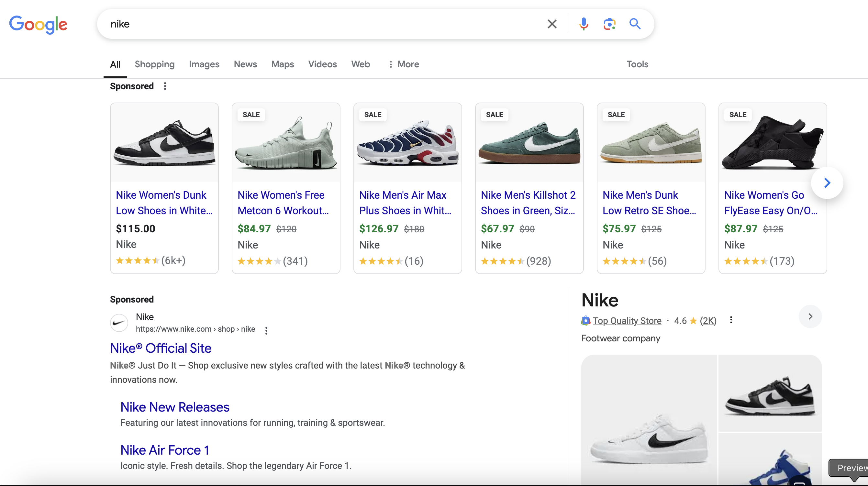
Task: Open Google Lens image search icon
Action: point(609,24)
